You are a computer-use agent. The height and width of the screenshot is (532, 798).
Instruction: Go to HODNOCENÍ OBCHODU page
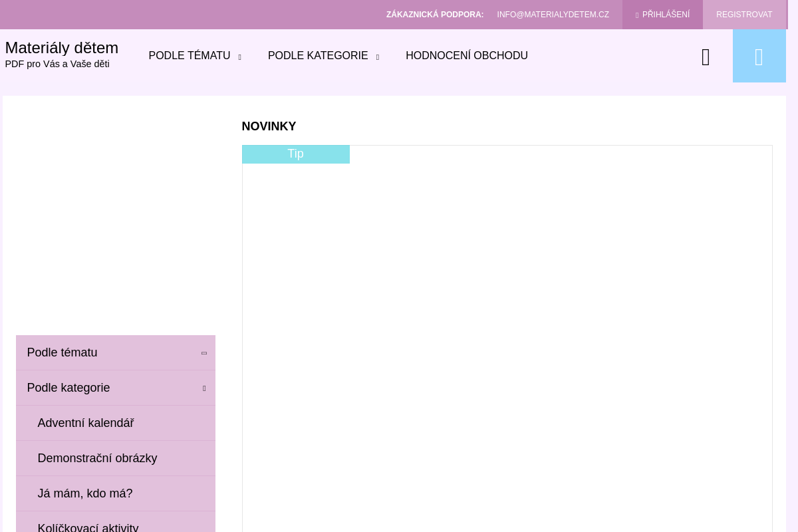click(x=466, y=56)
